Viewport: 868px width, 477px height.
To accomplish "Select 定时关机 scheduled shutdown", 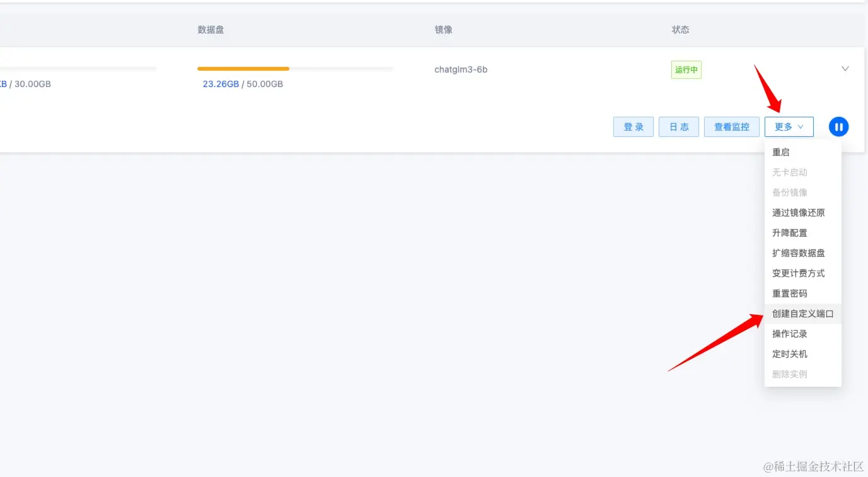I will (789, 353).
